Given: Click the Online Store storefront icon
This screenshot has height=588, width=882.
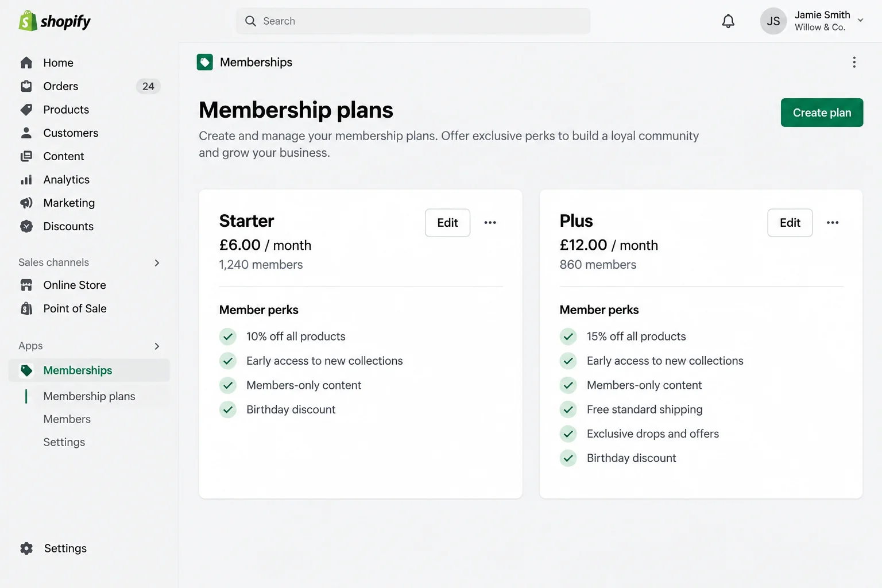Looking at the screenshot, I should 26,285.
